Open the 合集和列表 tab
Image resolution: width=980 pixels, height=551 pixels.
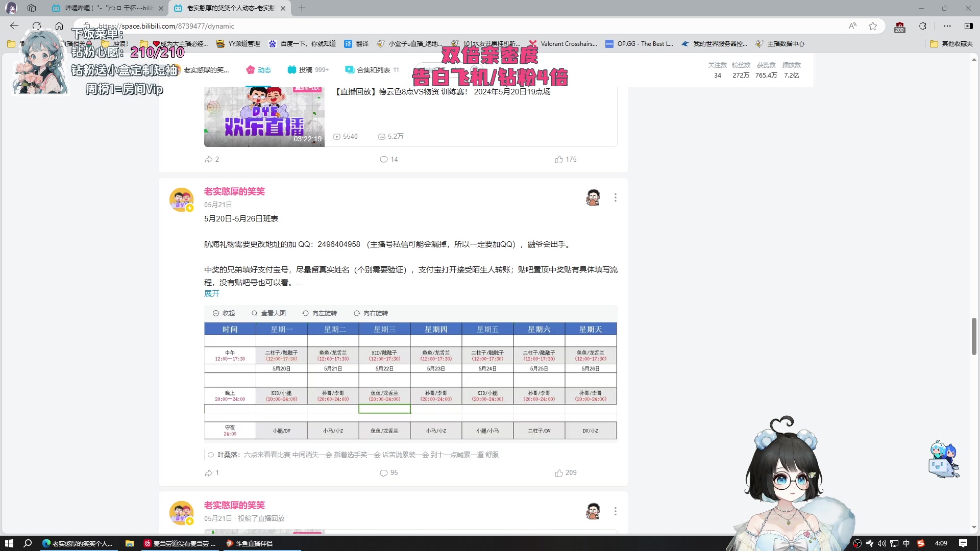tap(372, 70)
